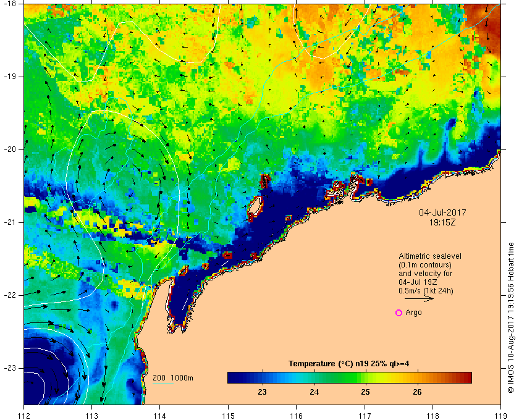Click the longitude axis label 116
The height and width of the screenshot is (420, 519).
coord(296,416)
